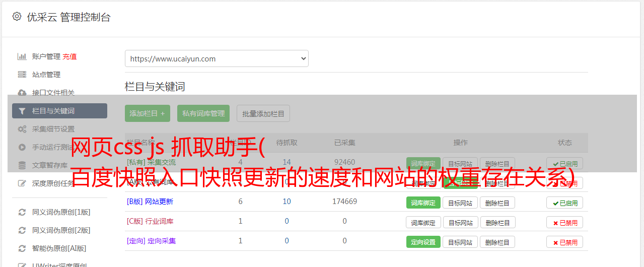The image size is (644, 267).
Task: Open the 账户管理 menu item
Action: 46,56
